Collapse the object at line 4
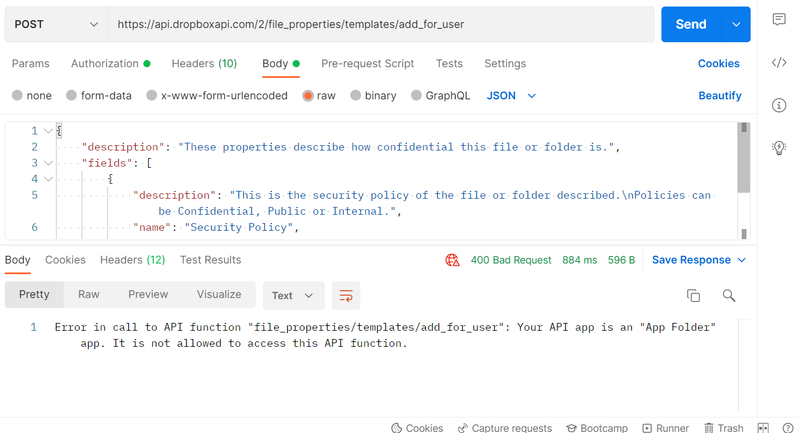Viewport: 800px width, 433px height. tap(48, 179)
